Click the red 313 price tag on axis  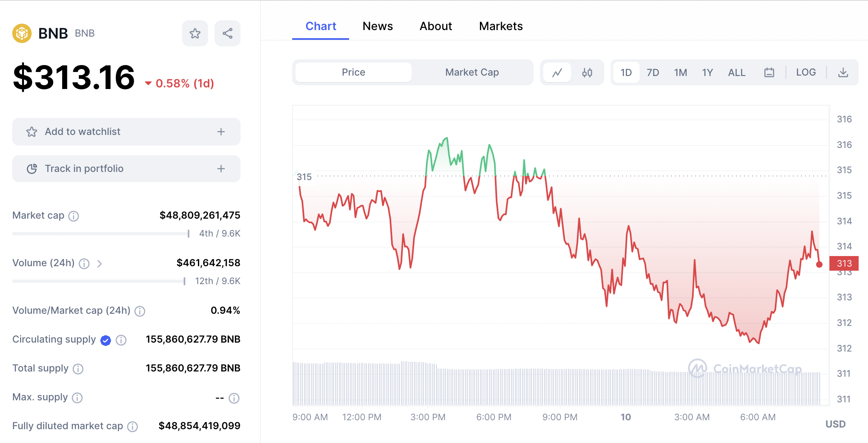(844, 263)
